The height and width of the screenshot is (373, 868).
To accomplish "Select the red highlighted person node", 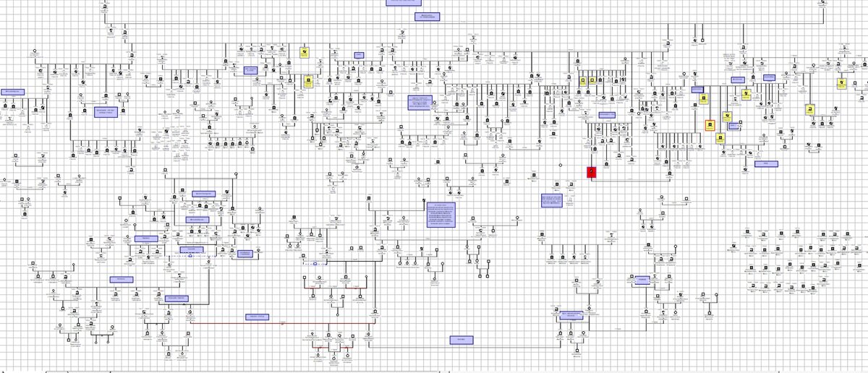I will tap(591, 172).
